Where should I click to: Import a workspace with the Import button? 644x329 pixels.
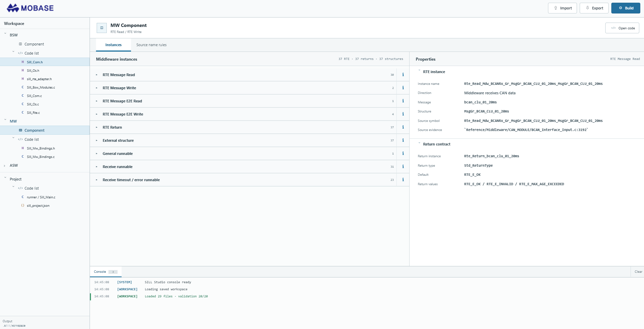pyautogui.click(x=562, y=8)
